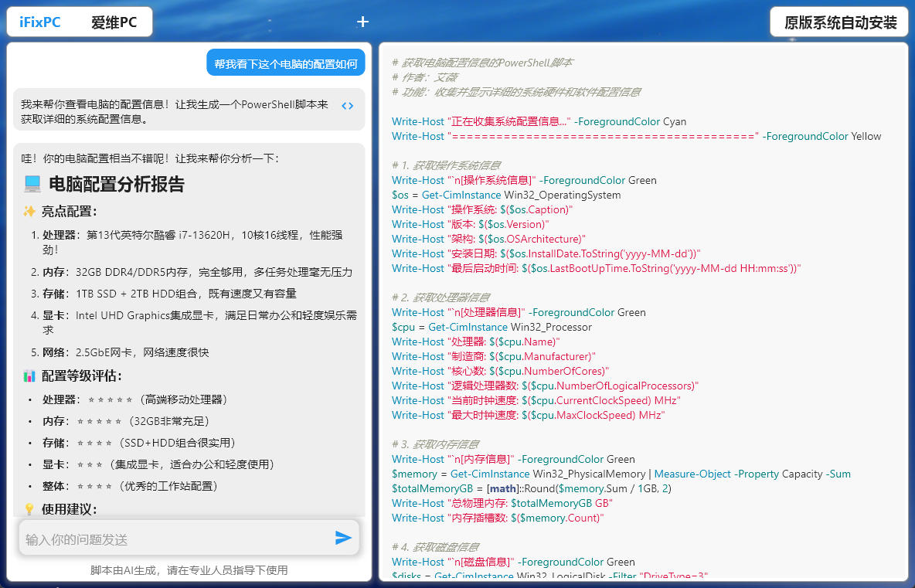
Task: Click the lightbulb icon beside 使用建议
Action: [x=29, y=509]
